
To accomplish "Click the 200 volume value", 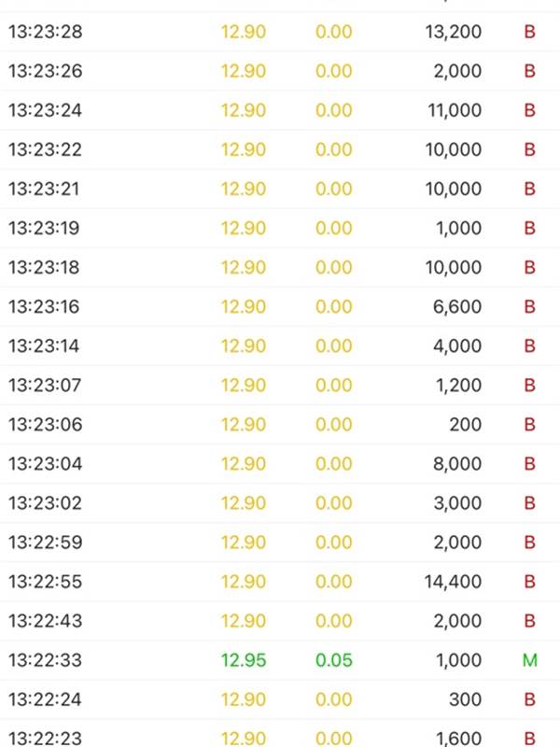I will coord(465,425).
